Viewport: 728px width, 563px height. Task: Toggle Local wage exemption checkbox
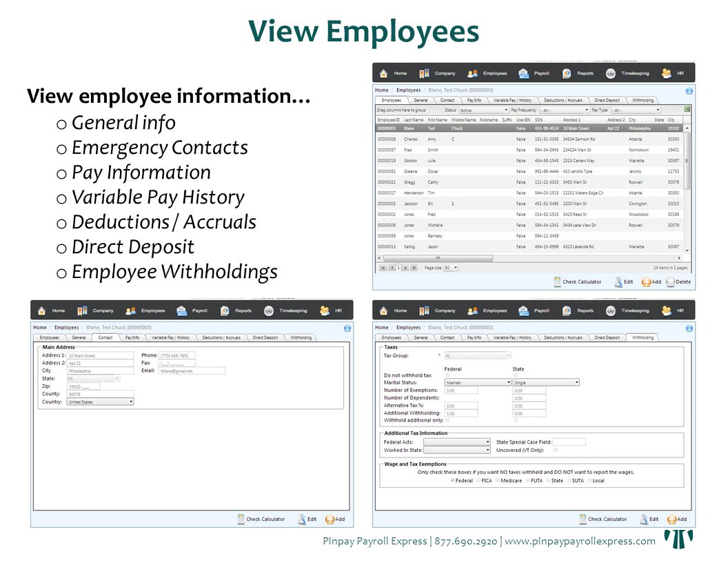pyautogui.click(x=589, y=481)
